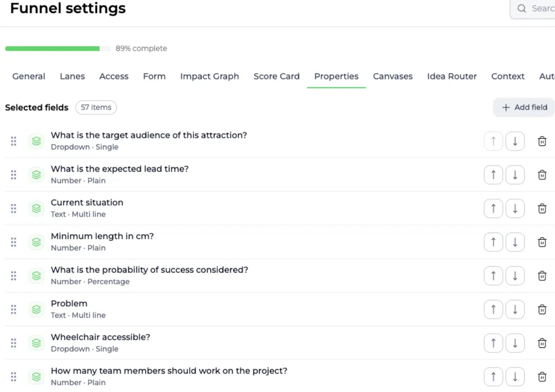Viewport: 555px width, 392px height.
Task: Move probability of success field down
Action: (515, 276)
